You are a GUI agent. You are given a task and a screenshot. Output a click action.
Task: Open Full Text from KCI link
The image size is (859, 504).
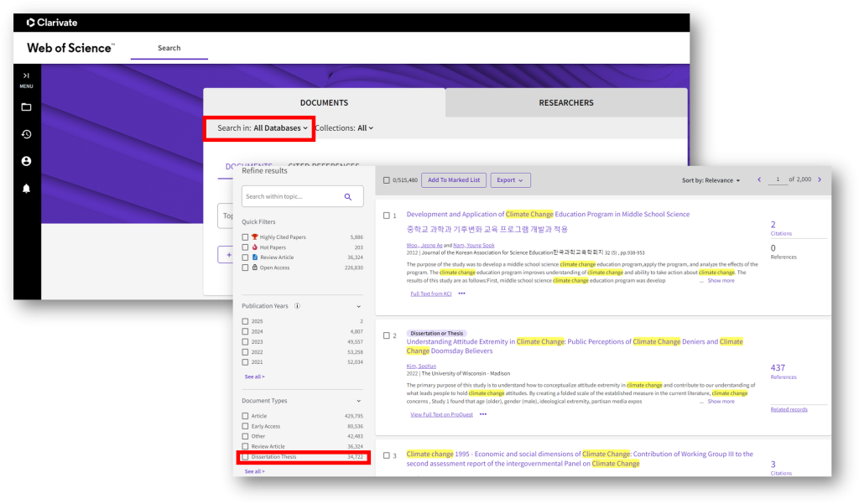click(431, 294)
